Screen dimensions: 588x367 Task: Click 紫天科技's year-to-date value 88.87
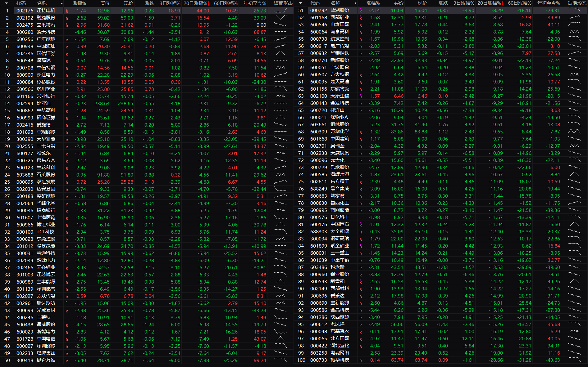(x=260, y=32)
